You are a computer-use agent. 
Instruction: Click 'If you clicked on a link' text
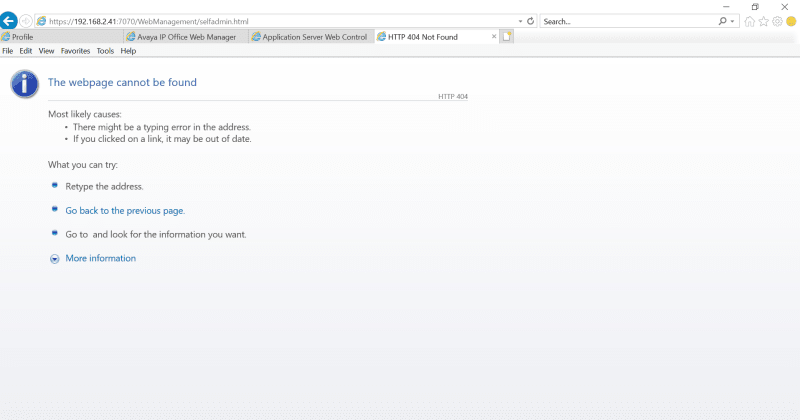[x=162, y=139]
